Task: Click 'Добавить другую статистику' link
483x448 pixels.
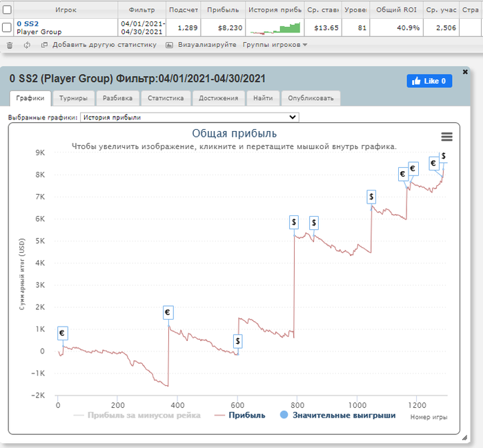Action: (x=104, y=45)
